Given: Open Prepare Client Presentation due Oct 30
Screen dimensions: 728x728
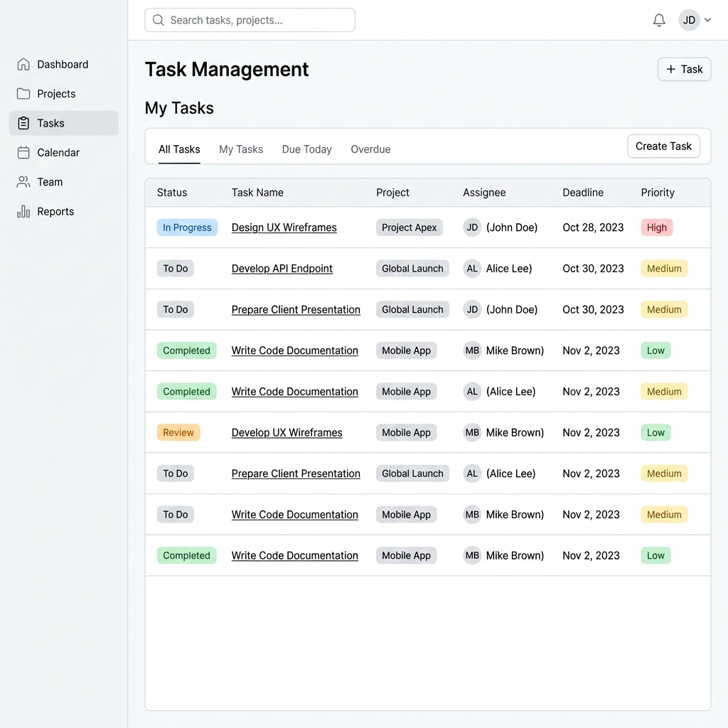Looking at the screenshot, I should (296, 310).
